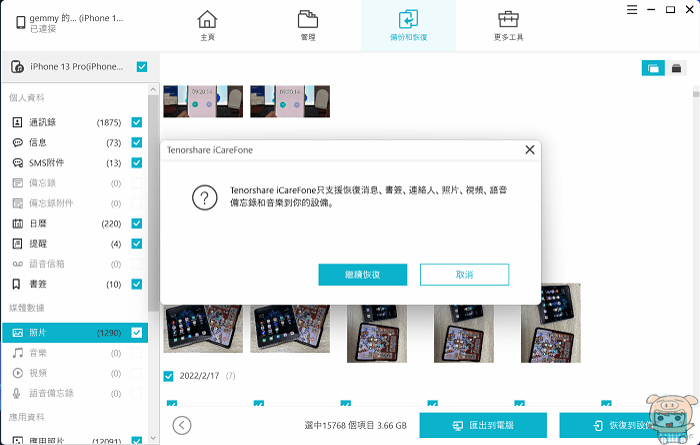700x445 pixels.
Task: Click the 日曆 calendar icon
Action: (17, 223)
